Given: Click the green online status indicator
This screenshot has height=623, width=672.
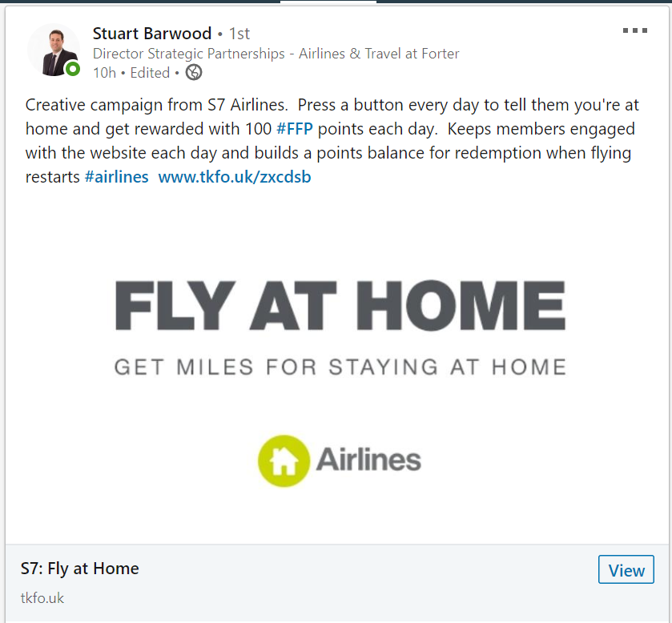Looking at the screenshot, I should [73, 70].
